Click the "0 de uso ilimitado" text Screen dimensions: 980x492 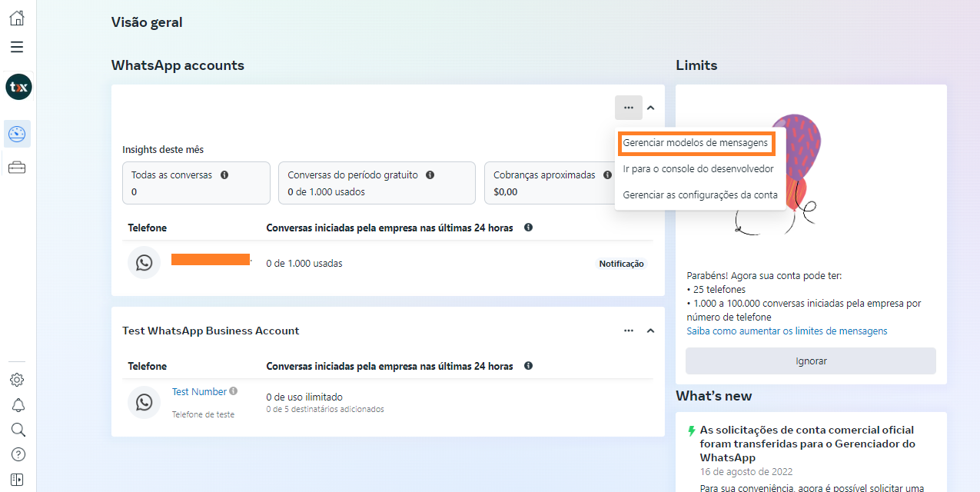tap(304, 397)
